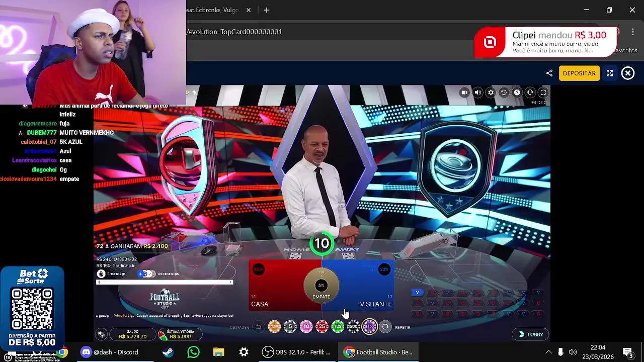Enter fullscreen from game video toolbar
This screenshot has width=644, height=362.
543,93
